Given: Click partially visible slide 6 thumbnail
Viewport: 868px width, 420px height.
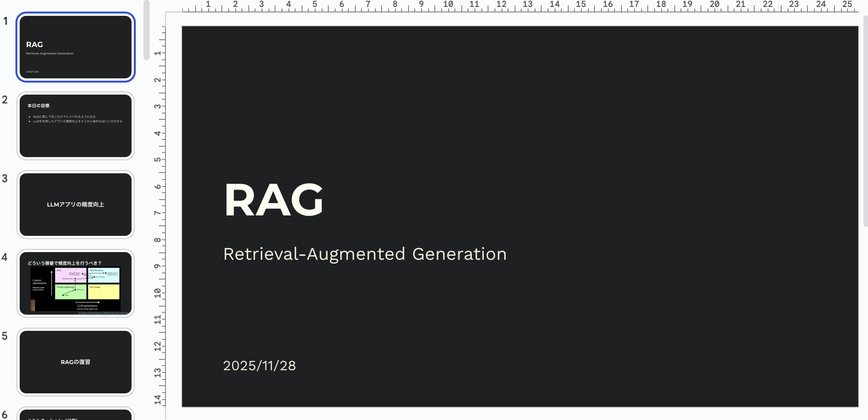Looking at the screenshot, I should (x=76, y=415).
